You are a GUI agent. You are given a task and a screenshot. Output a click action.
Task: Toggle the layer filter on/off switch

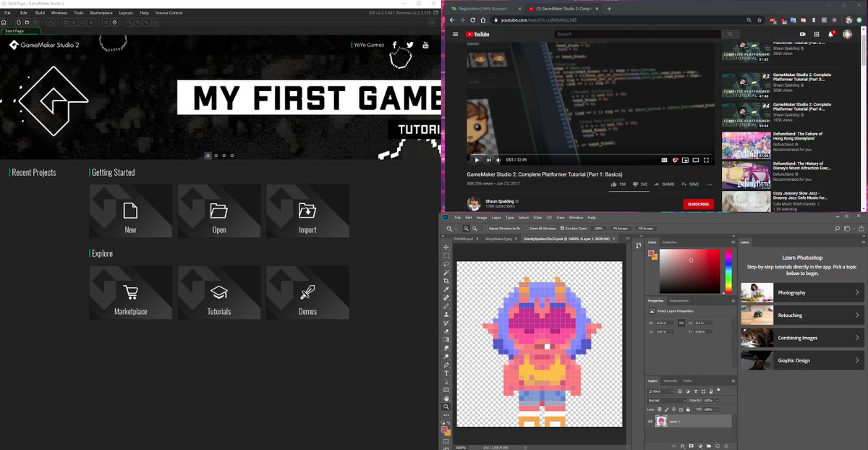click(x=718, y=390)
